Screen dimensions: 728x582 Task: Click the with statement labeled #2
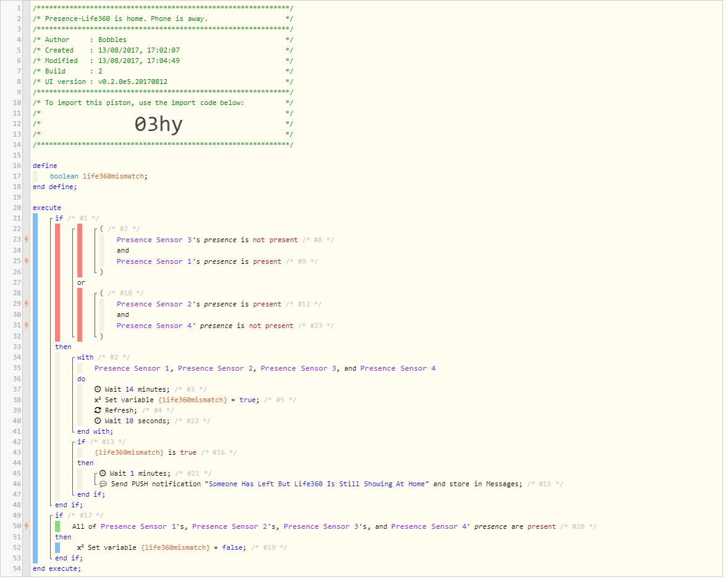coord(85,357)
